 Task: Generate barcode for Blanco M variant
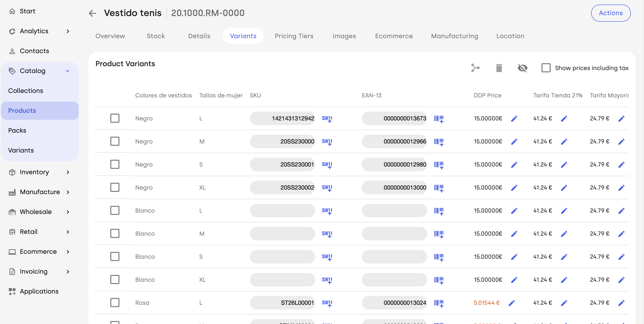[439, 234]
